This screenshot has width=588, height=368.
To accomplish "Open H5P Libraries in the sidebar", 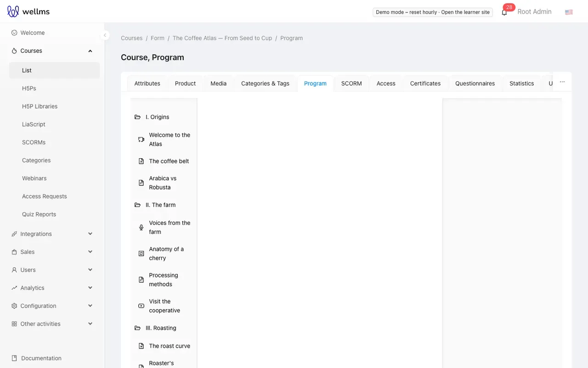I will [x=54, y=106].
